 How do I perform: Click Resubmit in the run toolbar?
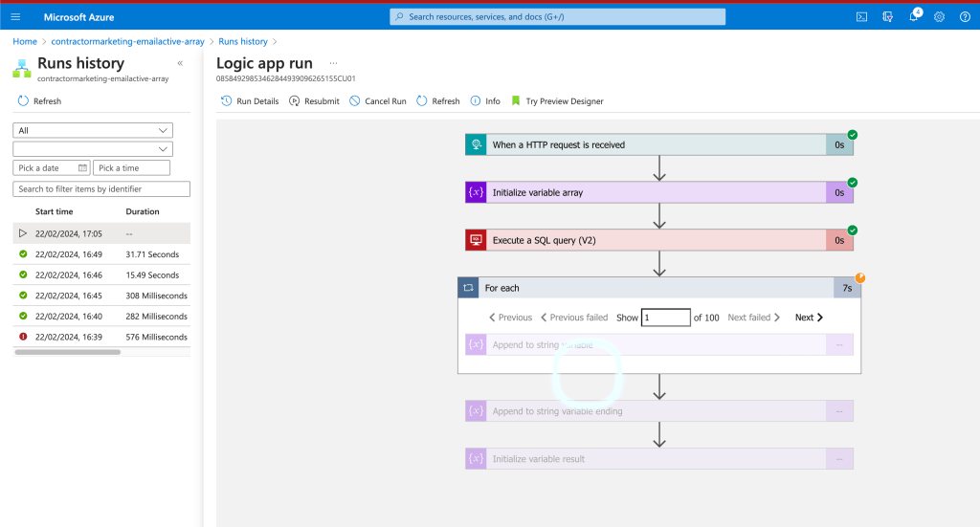pos(314,101)
